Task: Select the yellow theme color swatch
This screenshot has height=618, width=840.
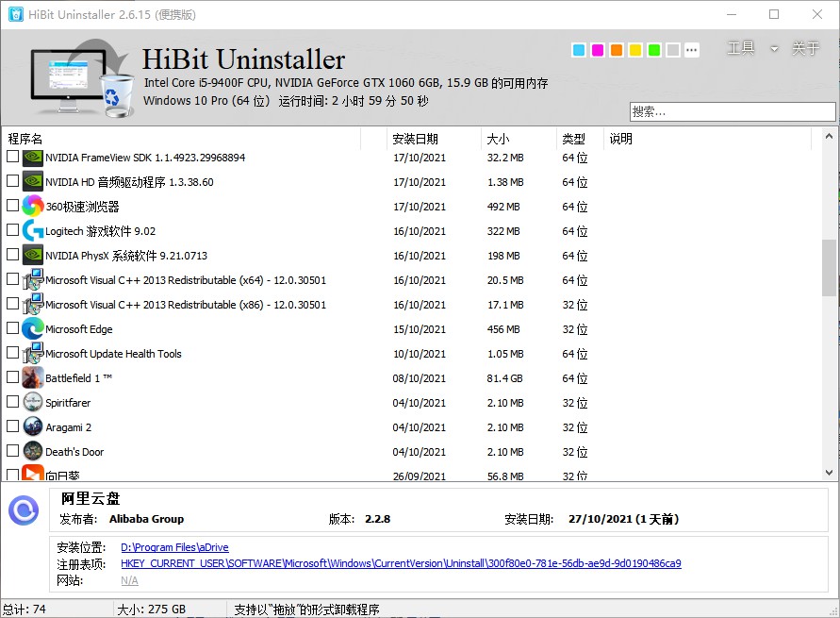Action: 635,50
